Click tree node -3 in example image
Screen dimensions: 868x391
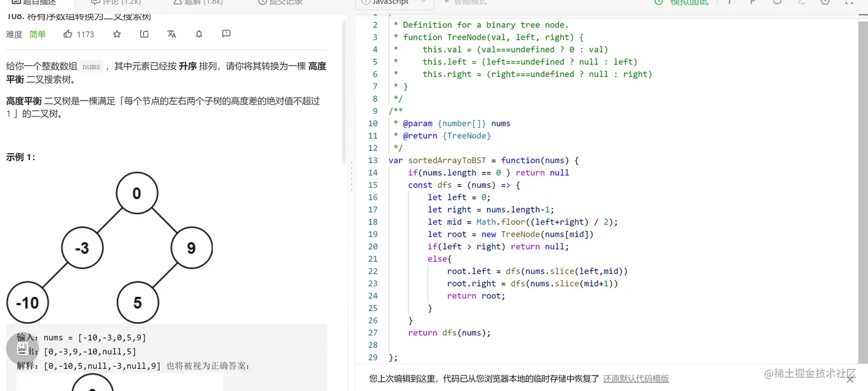pyautogui.click(x=83, y=248)
